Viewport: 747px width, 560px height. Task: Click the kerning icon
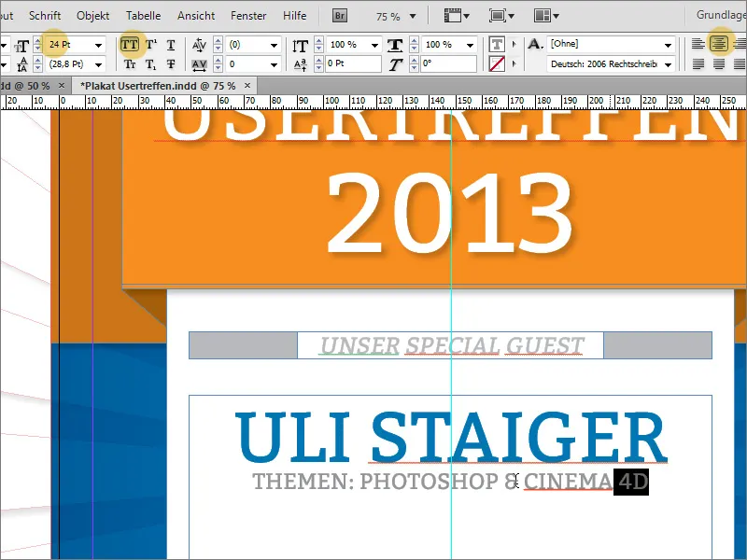coord(199,45)
